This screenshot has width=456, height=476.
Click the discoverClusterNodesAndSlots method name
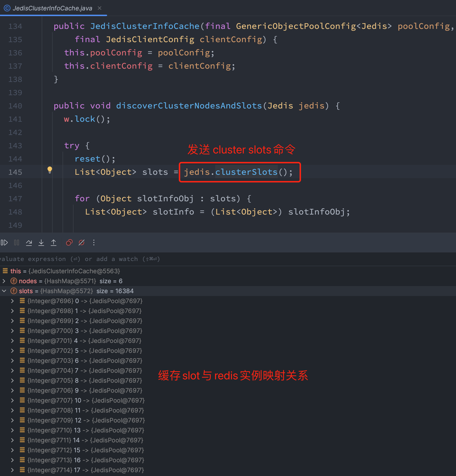pyautogui.click(x=189, y=106)
